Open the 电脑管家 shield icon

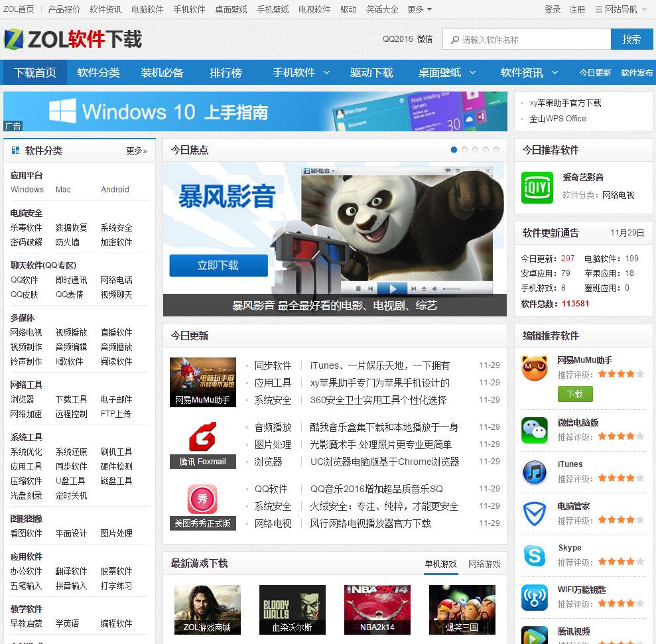535,513
